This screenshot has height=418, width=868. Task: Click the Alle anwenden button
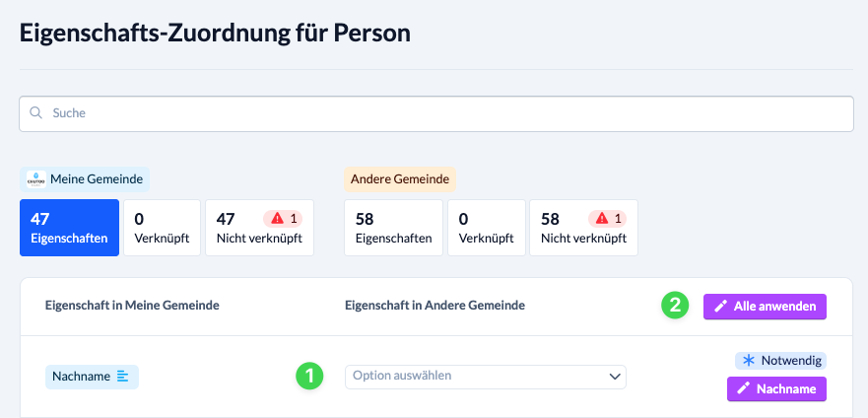point(765,307)
